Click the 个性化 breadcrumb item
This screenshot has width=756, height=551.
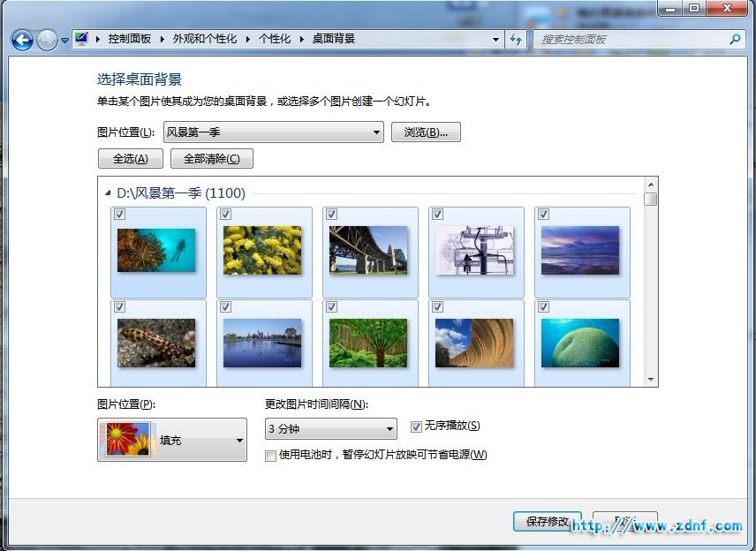pos(275,39)
